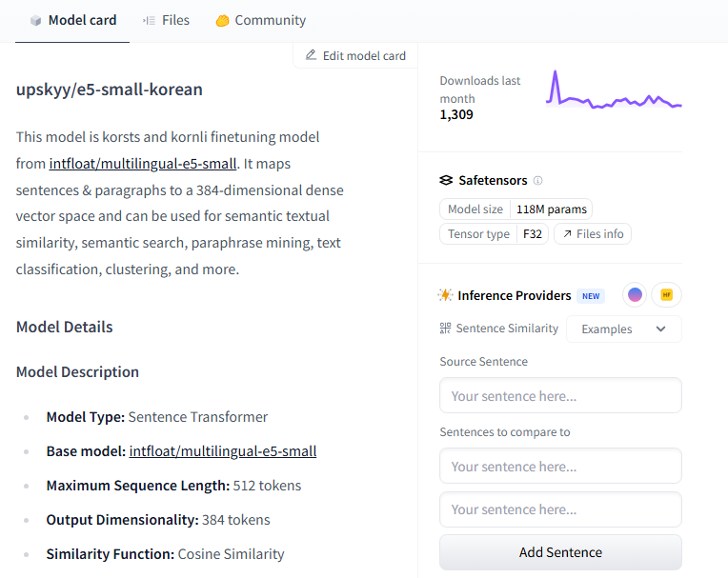Switch to the Files tab
This screenshot has width=728, height=578.
(x=166, y=20)
